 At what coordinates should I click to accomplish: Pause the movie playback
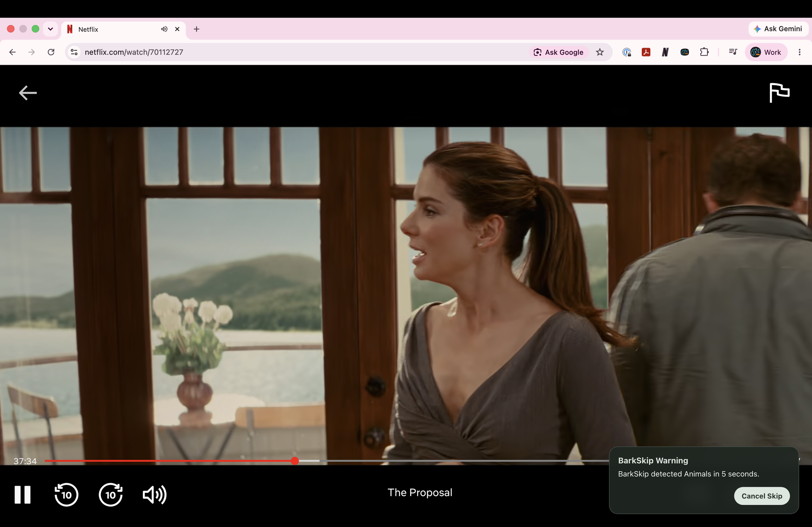click(22, 494)
